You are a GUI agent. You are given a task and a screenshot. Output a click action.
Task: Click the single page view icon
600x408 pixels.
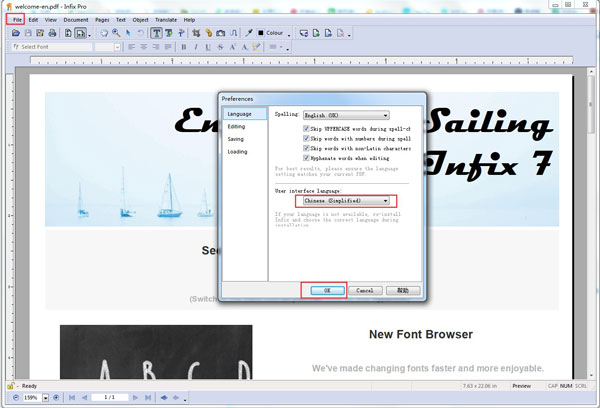tap(68, 33)
